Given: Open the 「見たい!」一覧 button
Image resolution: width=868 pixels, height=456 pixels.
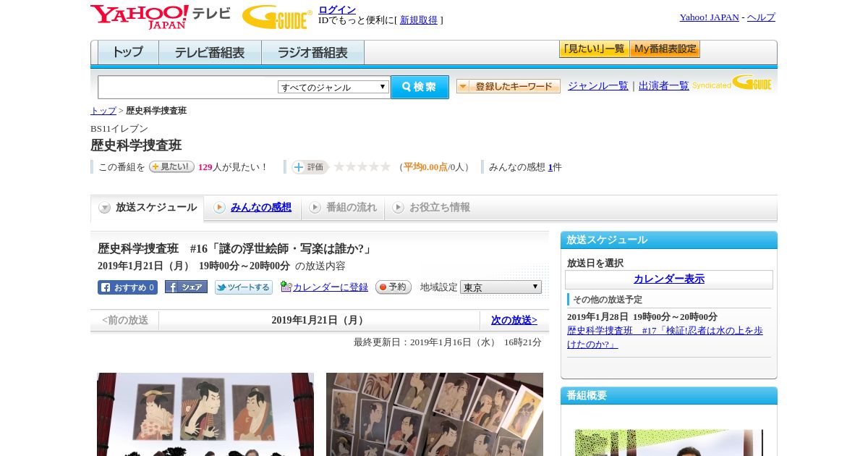Looking at the screenshot, I should (594, 49).
